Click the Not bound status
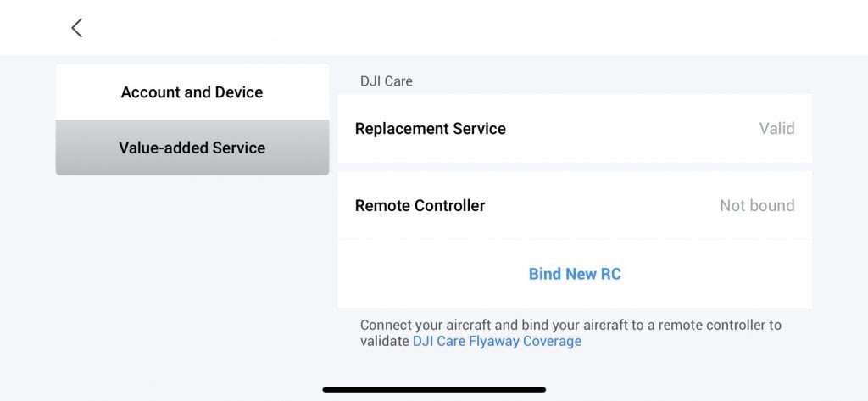Screen dimensions: 868x401 [x=757, y=205]
